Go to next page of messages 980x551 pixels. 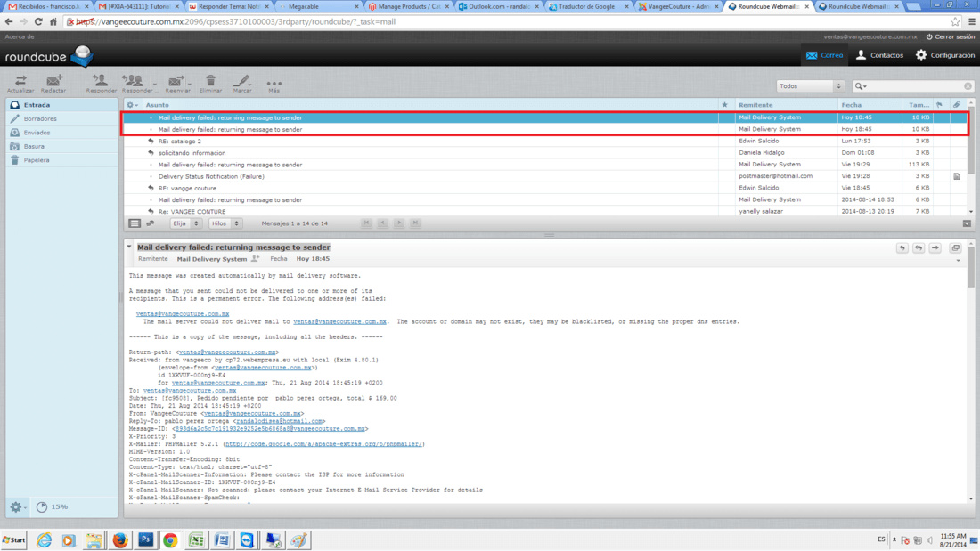pyautogui.click(x=399, y=223)
